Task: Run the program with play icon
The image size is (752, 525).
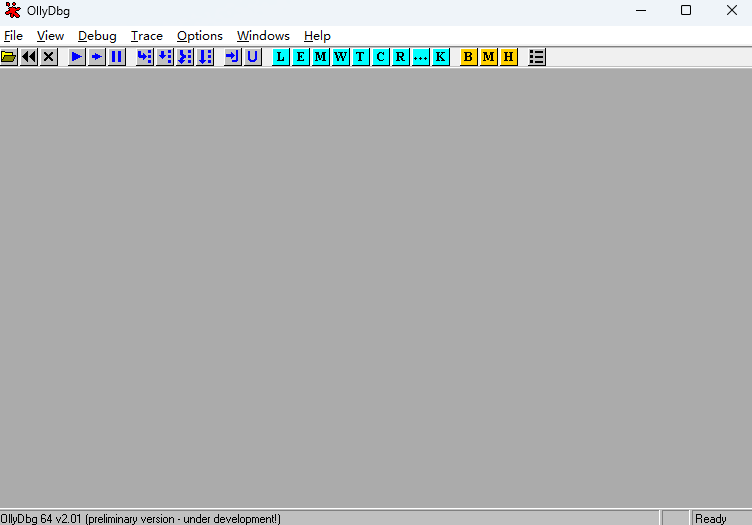Action: coord(76,57)
